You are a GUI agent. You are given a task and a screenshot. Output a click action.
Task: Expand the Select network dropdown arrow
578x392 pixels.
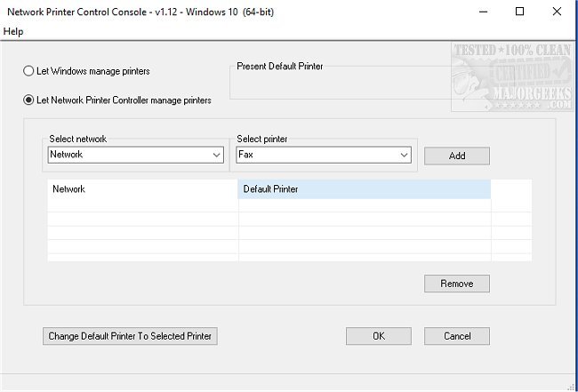coord(217,156)
